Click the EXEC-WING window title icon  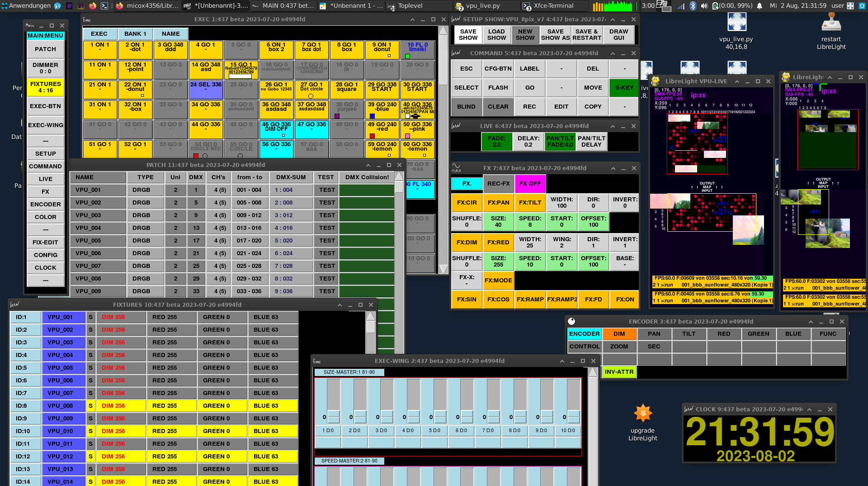point(317,361)
